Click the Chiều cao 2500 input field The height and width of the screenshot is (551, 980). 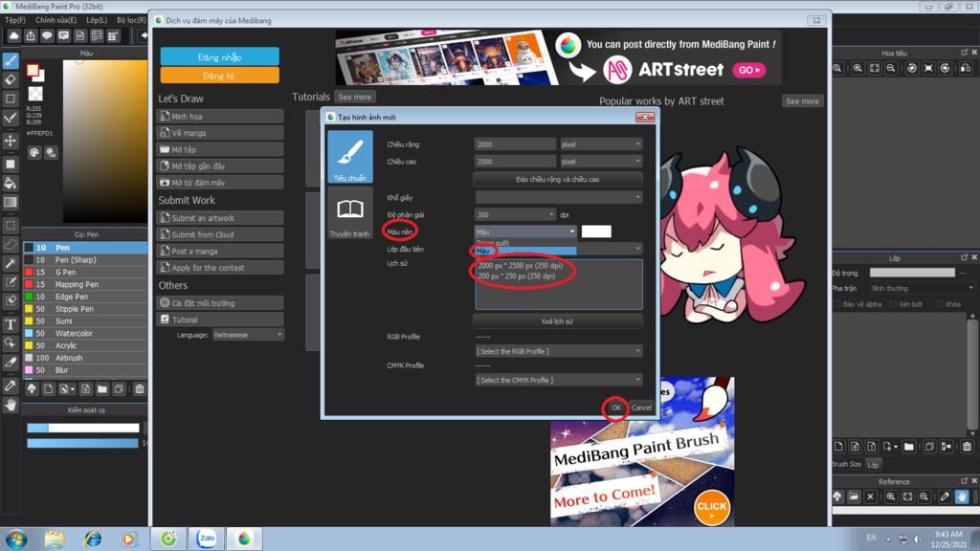click(515, 161)
